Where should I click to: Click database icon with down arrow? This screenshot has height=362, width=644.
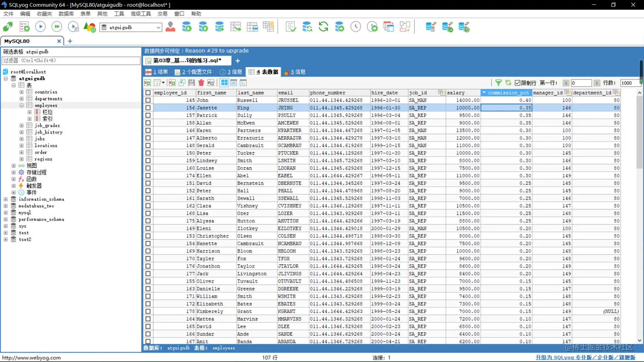click(x=187, y=27)
